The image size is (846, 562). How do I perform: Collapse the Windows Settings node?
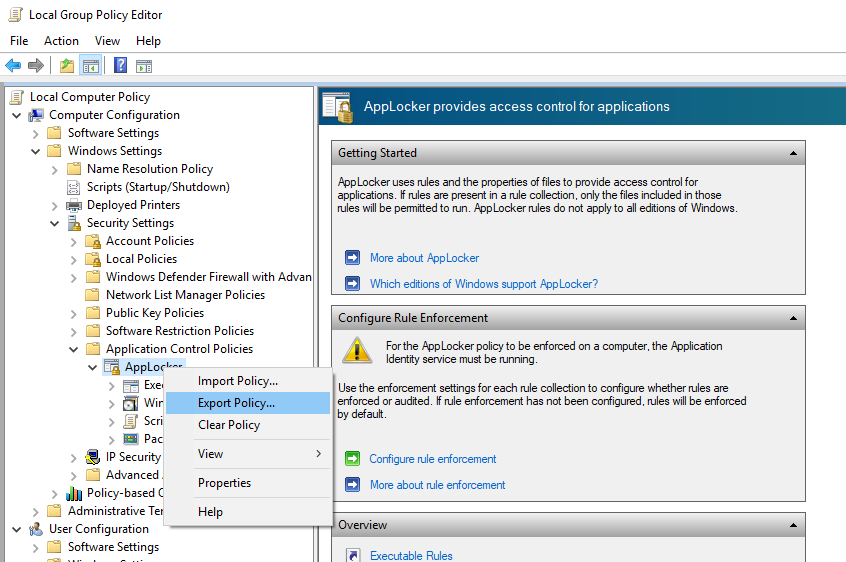[x=36, y=152]
